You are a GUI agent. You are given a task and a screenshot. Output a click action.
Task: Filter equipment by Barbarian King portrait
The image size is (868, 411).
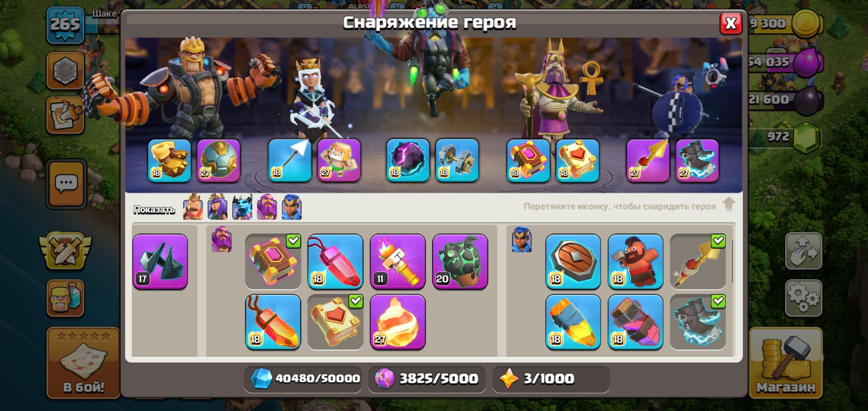tap(193, 207)
